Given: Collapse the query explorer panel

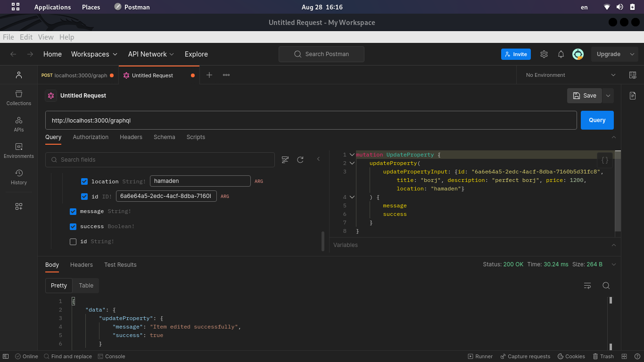Looking at the screenshot, I should (319, 159).
